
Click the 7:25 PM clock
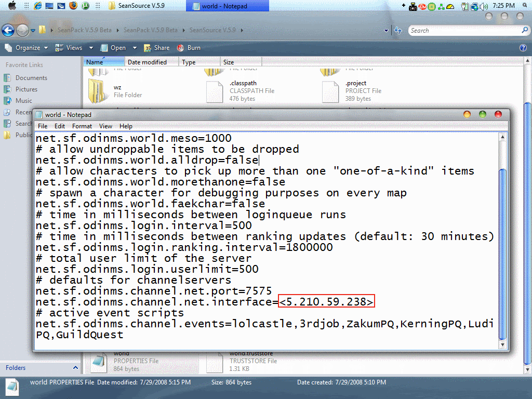tap(503, 6)
